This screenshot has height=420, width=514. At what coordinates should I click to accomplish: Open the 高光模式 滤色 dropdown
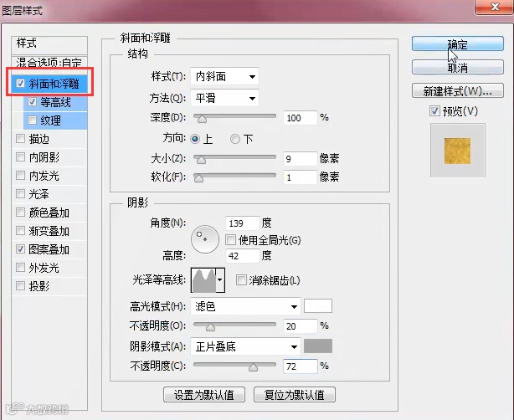245,307
